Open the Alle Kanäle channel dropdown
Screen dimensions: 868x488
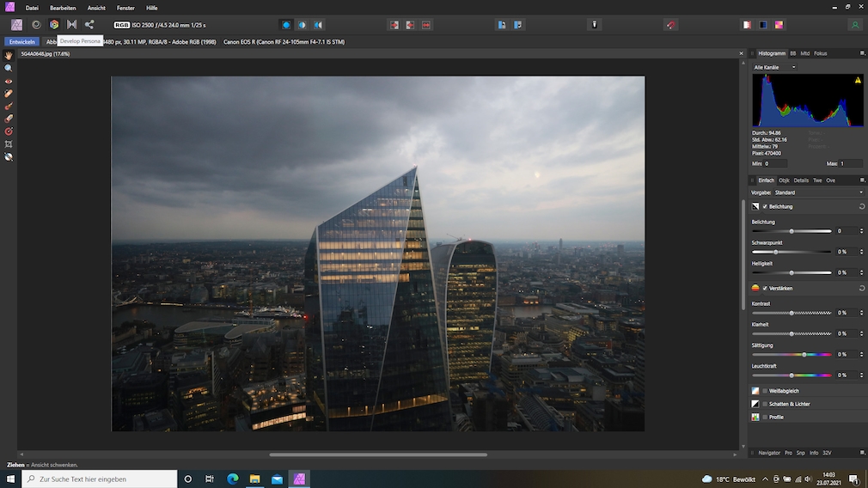[774, 67]
